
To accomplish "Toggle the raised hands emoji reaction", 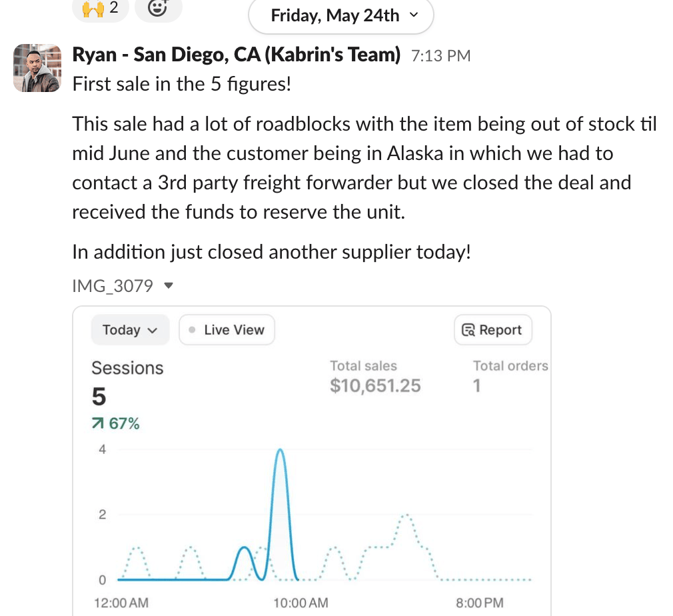I will [99, 8].
